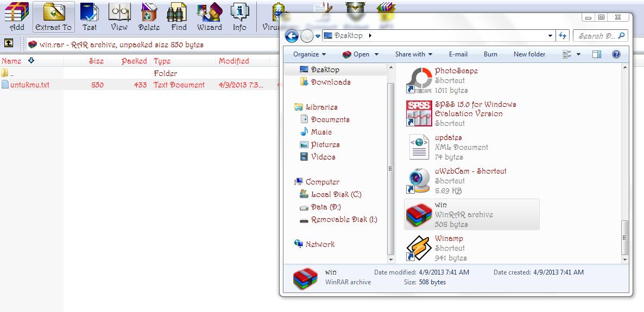The image size is (644, 312).
Task: Click the Delete toolbar icon in WinRAR
Action: tap(149, 17)
